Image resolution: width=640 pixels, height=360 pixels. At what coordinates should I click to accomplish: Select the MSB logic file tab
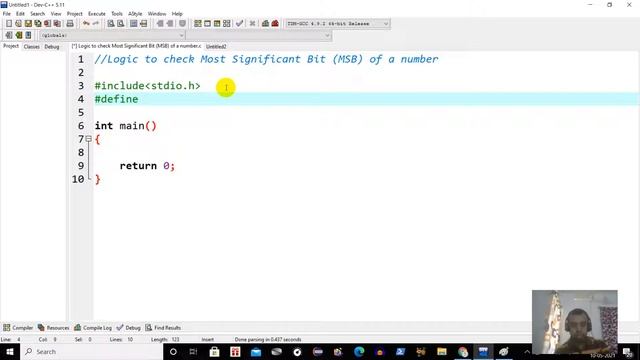click(x=136, y=46)
